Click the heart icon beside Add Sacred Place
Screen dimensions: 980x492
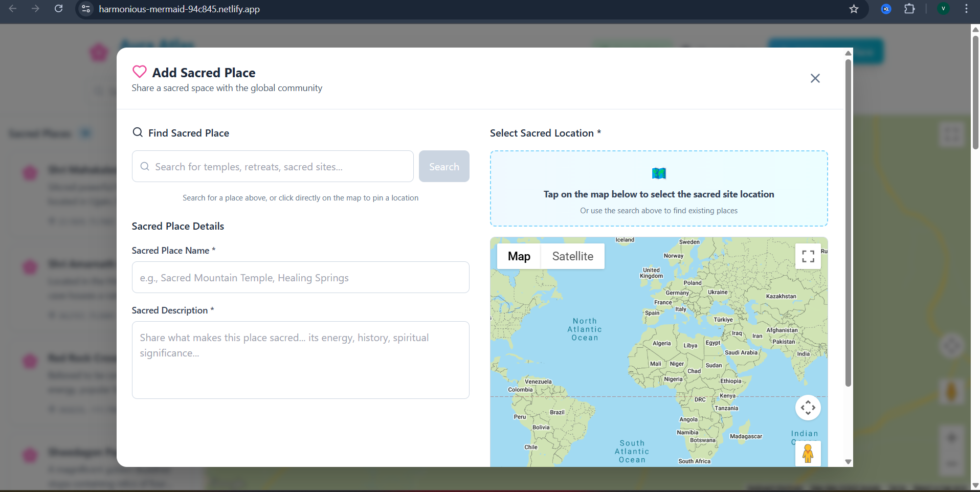[x=140, y=72]
